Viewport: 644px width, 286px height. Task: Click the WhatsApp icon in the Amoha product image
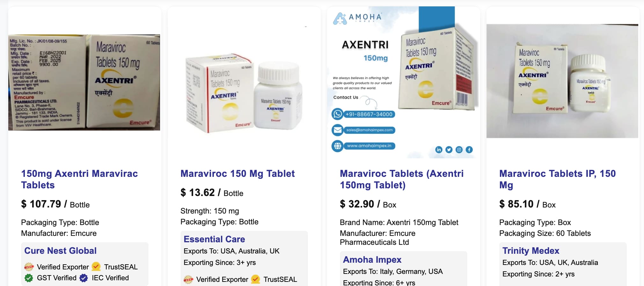tap(338, 114)
